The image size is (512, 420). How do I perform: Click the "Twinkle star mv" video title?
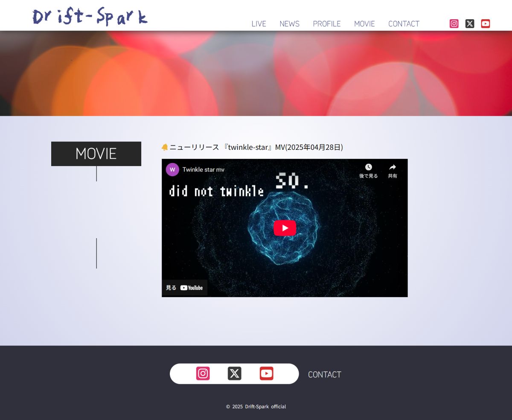(204, 169)
